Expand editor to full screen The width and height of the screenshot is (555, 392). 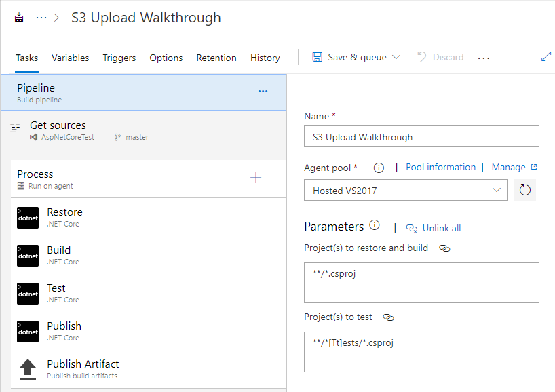[x=546, y=57]
